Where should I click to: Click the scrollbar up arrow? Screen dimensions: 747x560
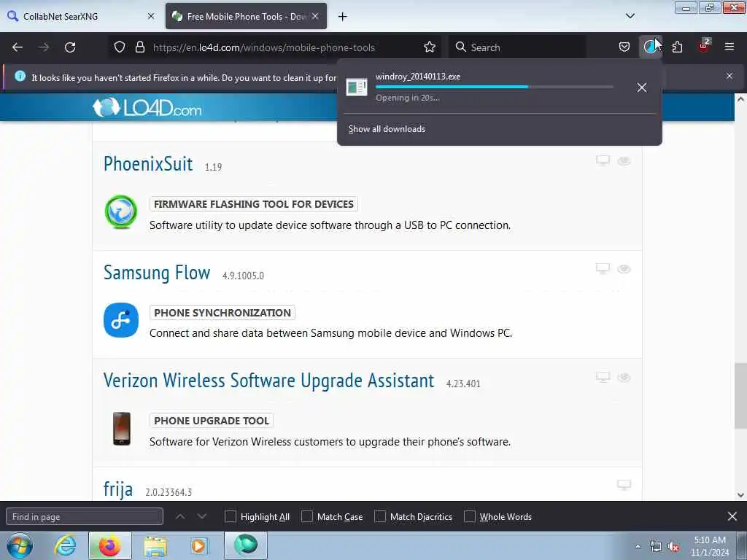(x=740, y=99)
